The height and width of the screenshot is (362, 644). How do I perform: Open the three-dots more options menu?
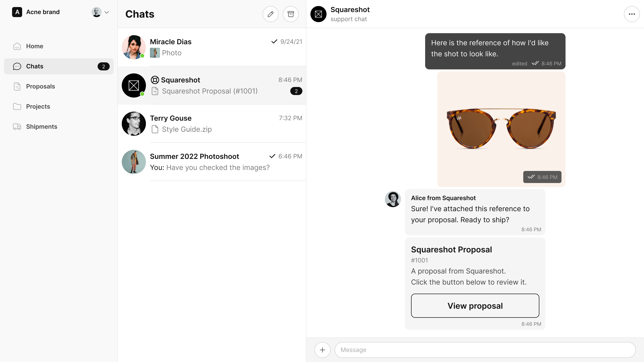(x=632, y=14)
